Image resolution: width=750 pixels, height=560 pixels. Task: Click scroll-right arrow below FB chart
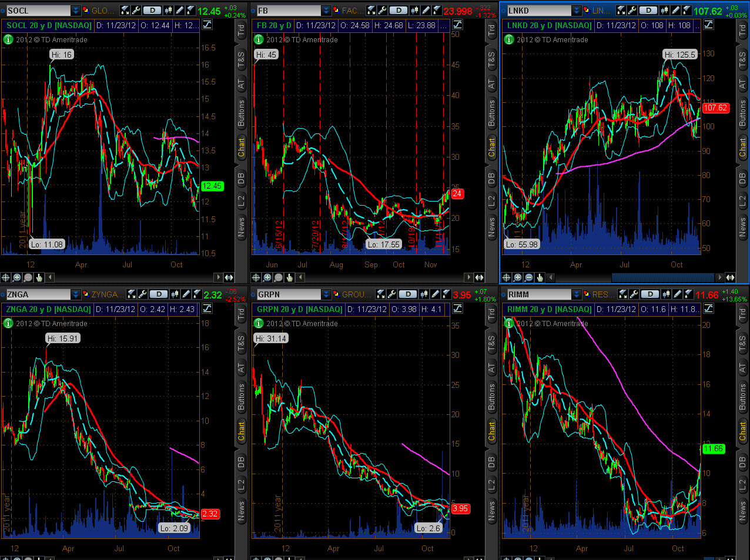click(468, 277)
